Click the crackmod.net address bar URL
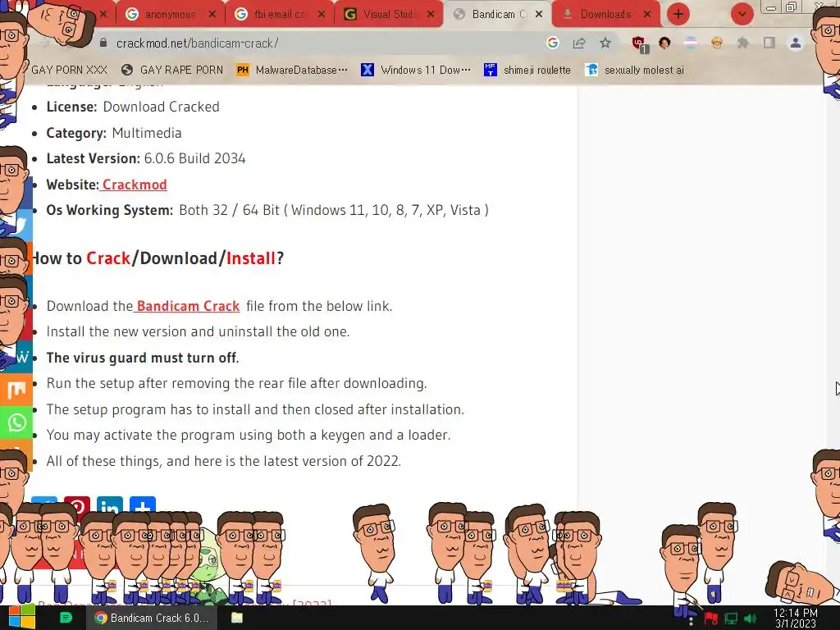This screenshot has width=840, height=630. click(197, 43)
